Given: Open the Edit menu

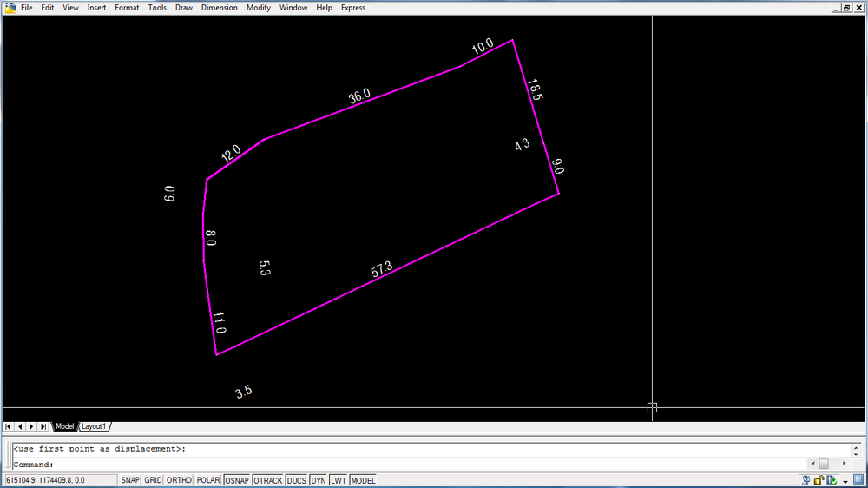Looking at the screenshot, I should click(x=48, y=8).
